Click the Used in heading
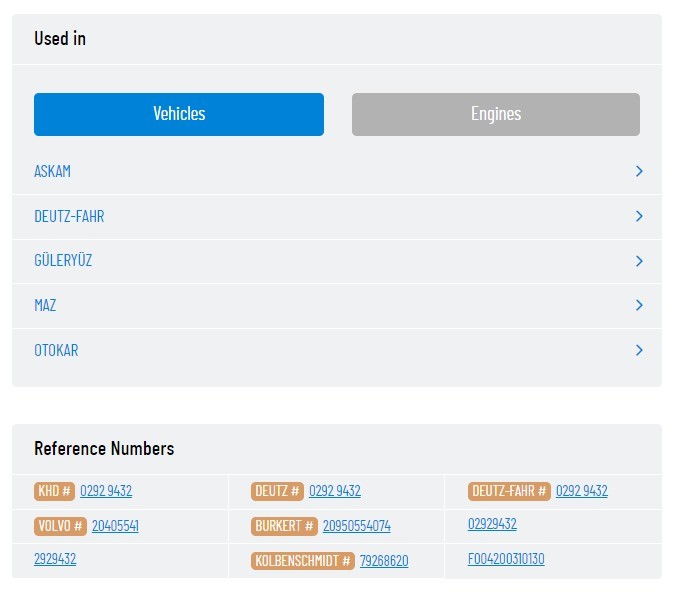The image size is (679, 595). click(60, 39)
